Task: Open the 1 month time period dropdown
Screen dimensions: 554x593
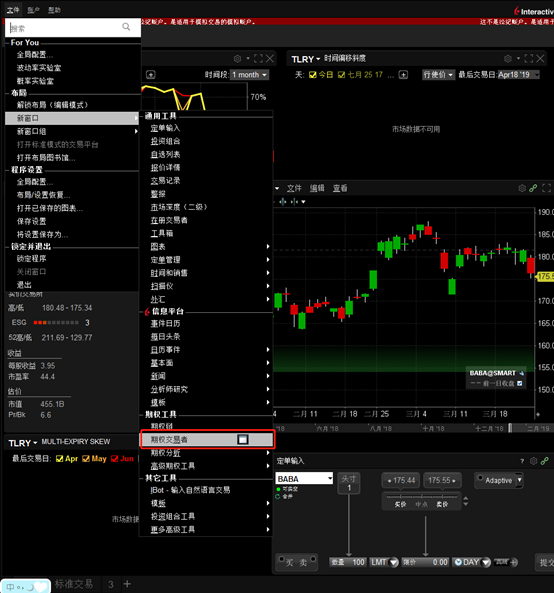Action: click(x=250, y=75)
